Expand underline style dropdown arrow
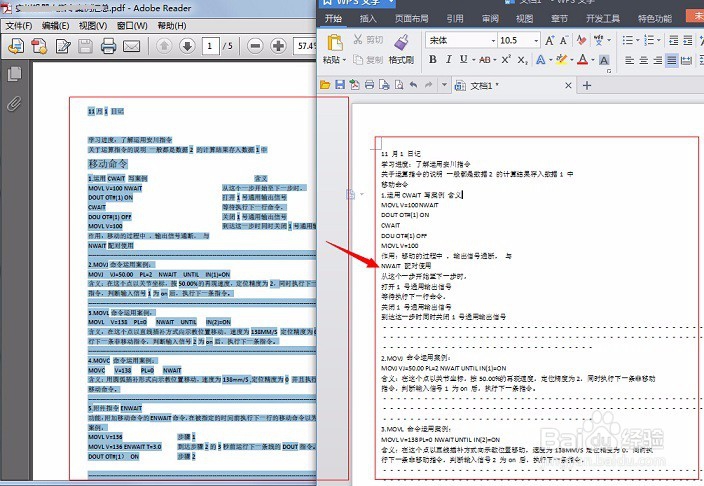Image resolution: width=704 pixels, height=486 pixels. pos(473,60)
